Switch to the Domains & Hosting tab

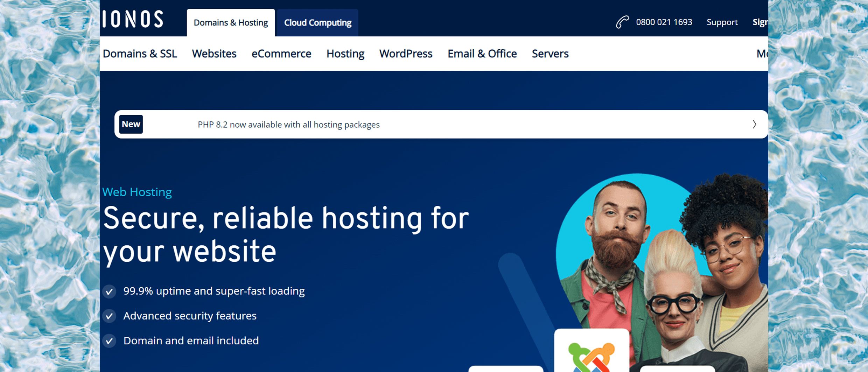[x=231, y=23]
